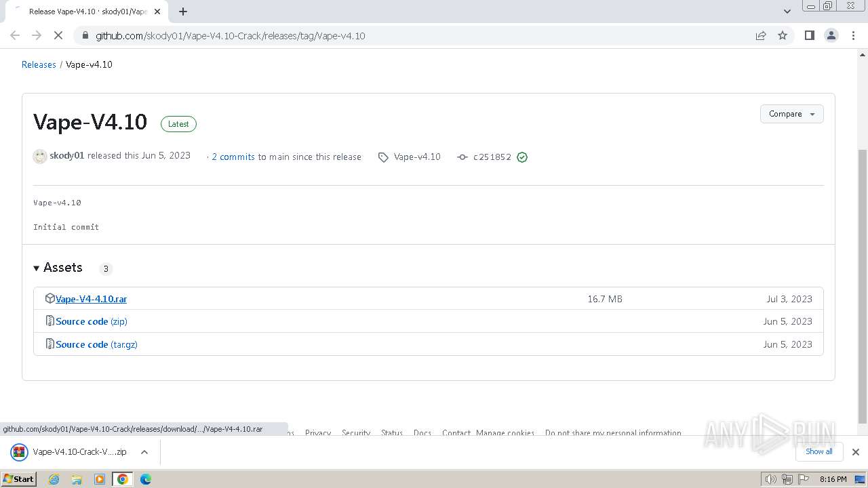868x488 pixels.
Task: Open Do not share my personal information link
Action: pyautogui.click(x=613, y=432)
